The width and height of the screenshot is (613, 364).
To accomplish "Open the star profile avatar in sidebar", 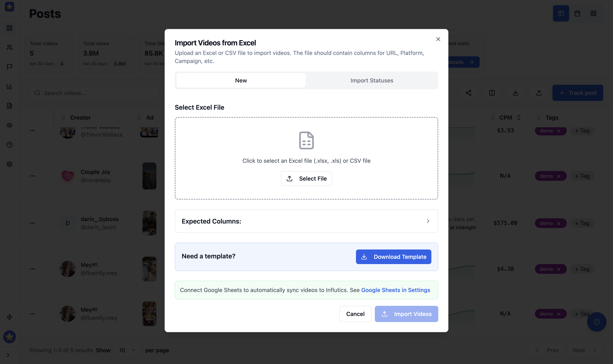I will 10,337.
